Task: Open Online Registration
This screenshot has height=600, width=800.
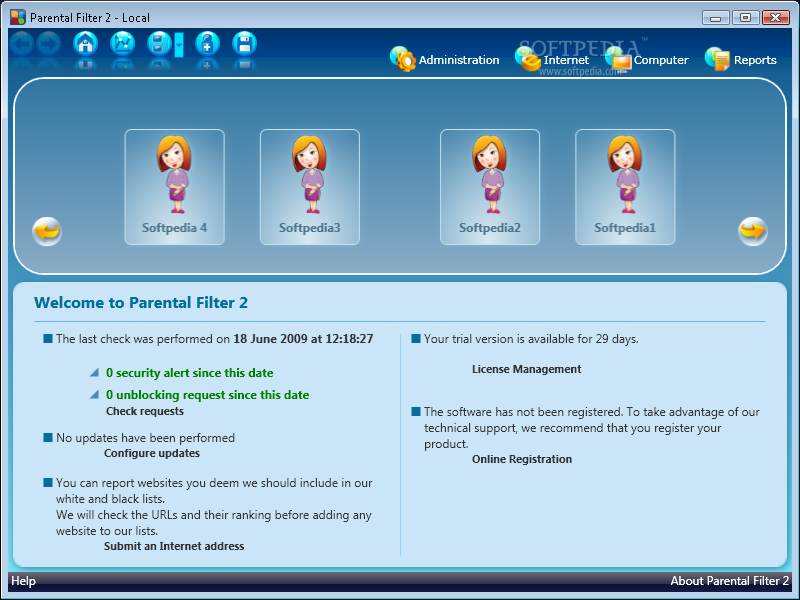Action: [x=521, y=459]
